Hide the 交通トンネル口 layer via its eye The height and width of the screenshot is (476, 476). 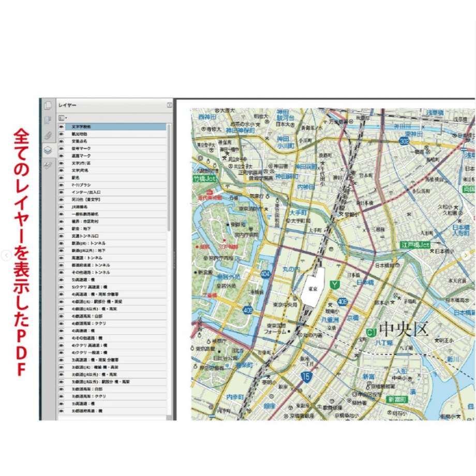(x=62, y=236)
